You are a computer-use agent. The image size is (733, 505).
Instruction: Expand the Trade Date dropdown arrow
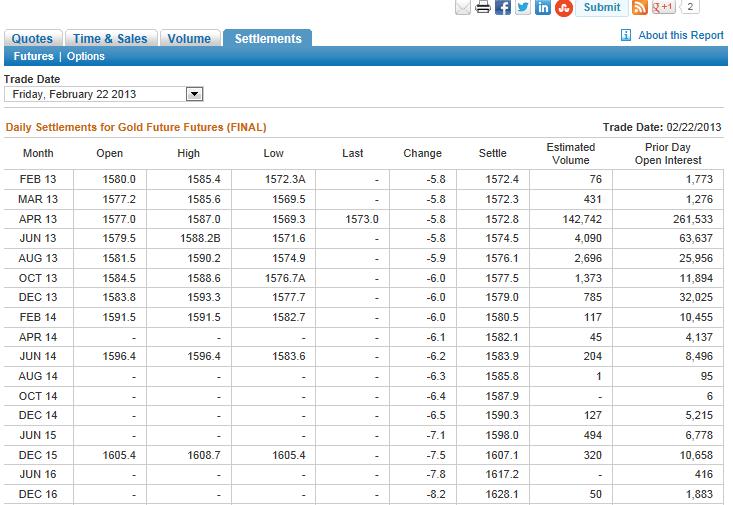click(x=195, y=94)
